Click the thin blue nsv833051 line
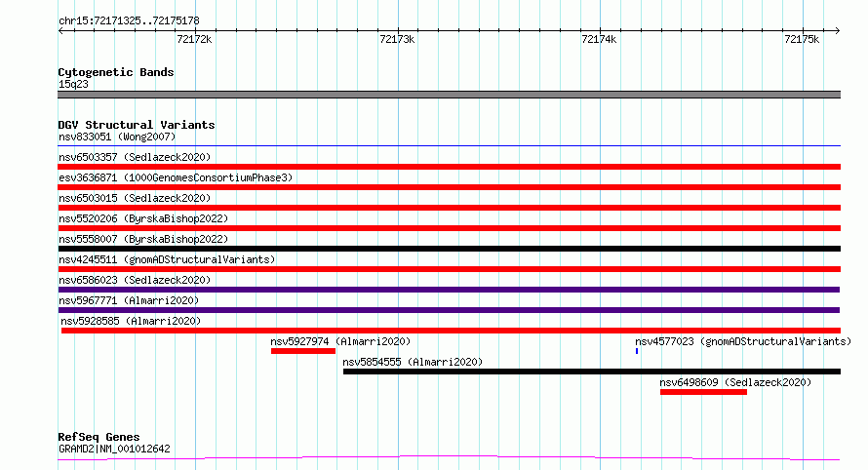 tap(449, 146)
